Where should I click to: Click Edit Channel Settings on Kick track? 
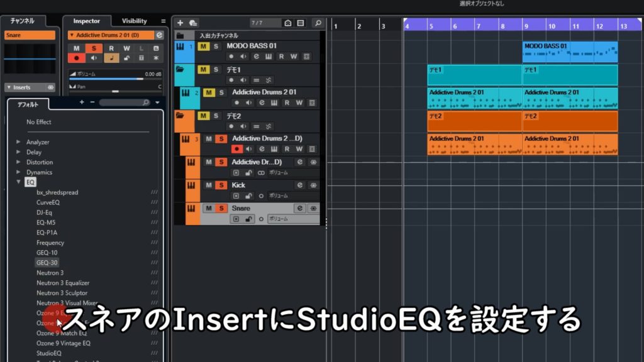coord(300,185)
